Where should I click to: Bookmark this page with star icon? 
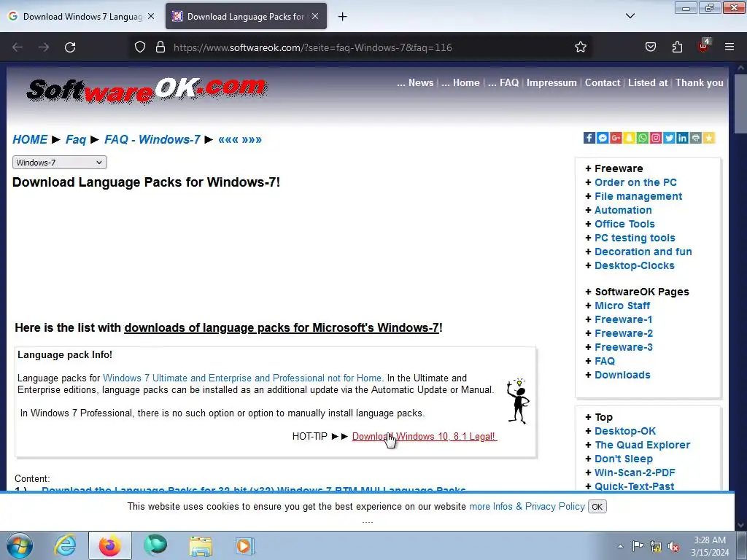coord(580,47)
